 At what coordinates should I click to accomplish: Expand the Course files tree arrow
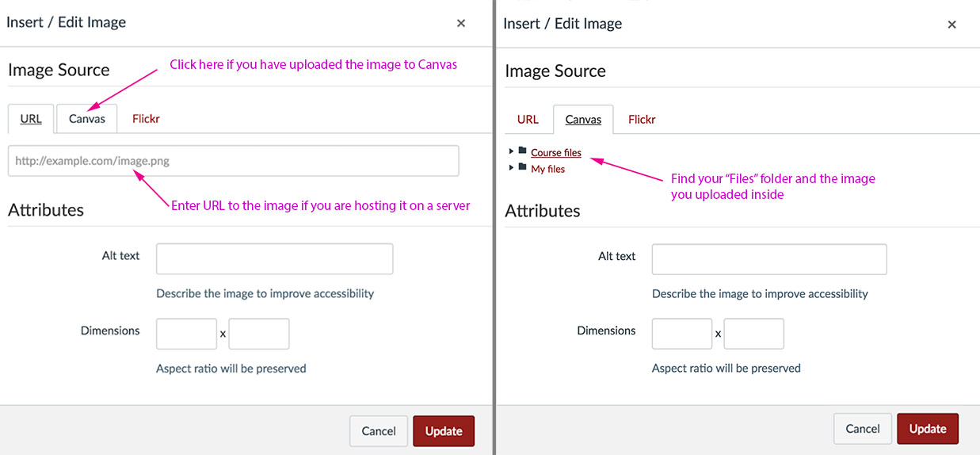(512, 151)
